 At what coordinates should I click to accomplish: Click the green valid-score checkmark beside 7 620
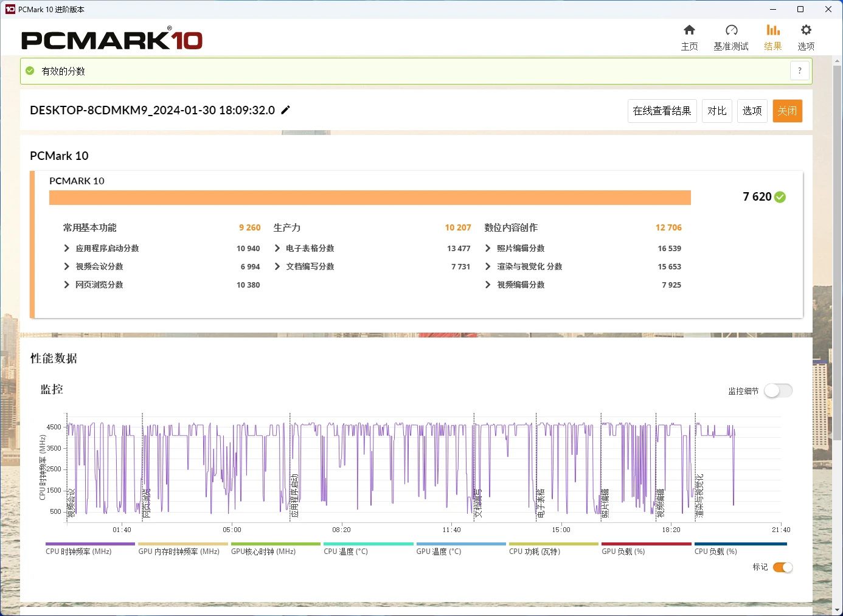tap(780, 197)
